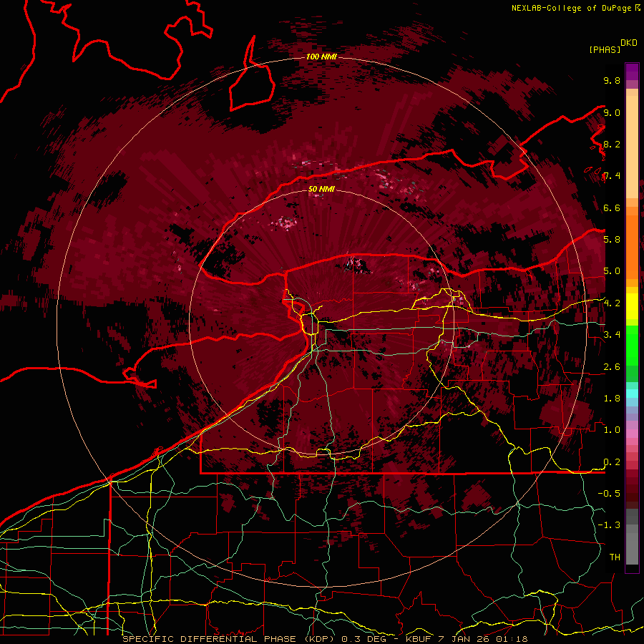Screen dimensions: 644x644
Task: Click the 1.8 value on the color scale
Action: (612, 398)
